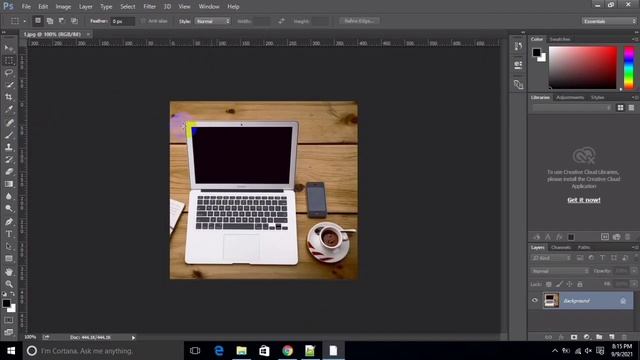Change screen mode at toolbox bottom

click(x=9, y=332)
